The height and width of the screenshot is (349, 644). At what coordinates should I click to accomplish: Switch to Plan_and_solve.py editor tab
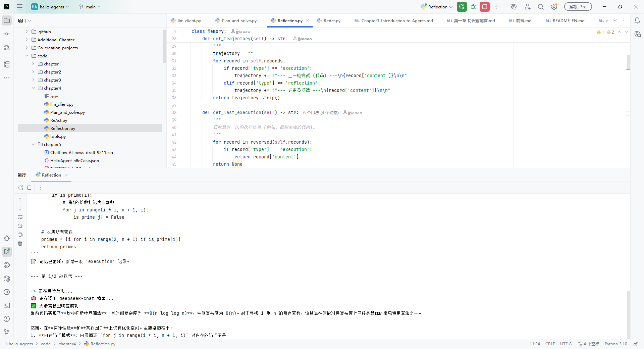click(236, 20)
